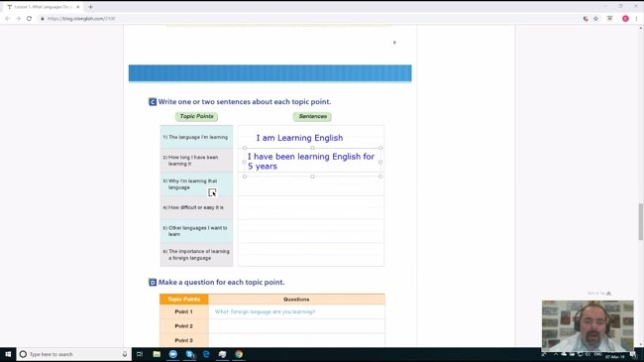Show hidden system tray icons chevron

tap(556, 354)
